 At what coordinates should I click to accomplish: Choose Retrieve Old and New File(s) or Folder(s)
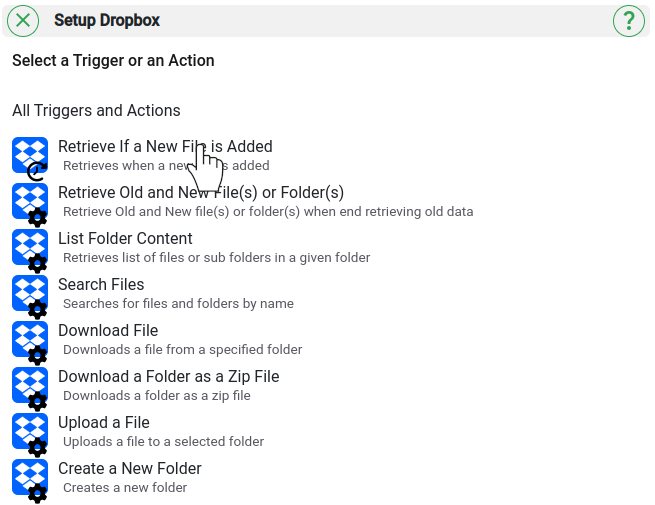200,193
